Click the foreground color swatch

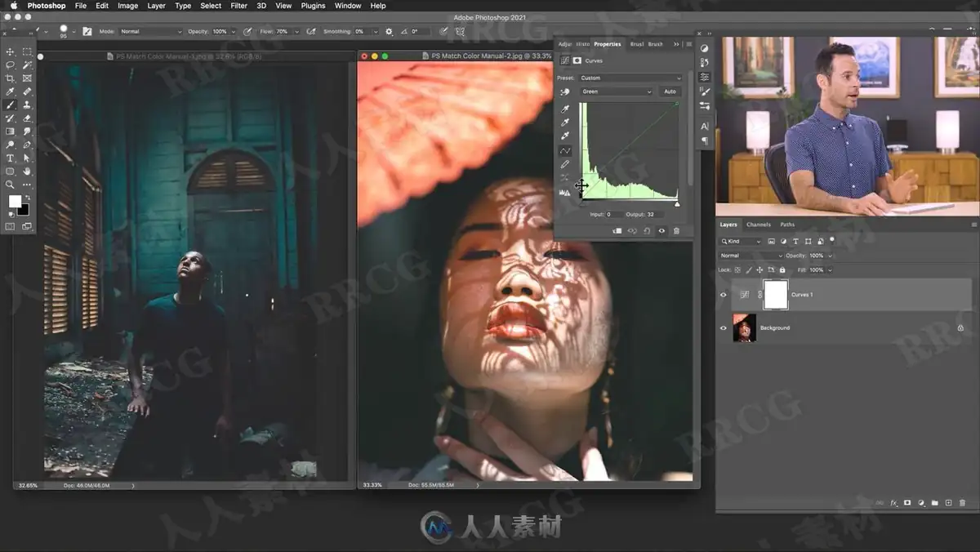(15, 202)
